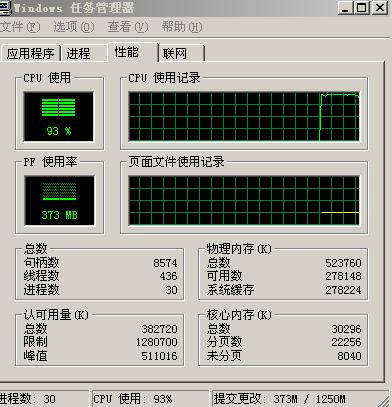Select the 性能 tab
The image size is (392, 407).
133,52
